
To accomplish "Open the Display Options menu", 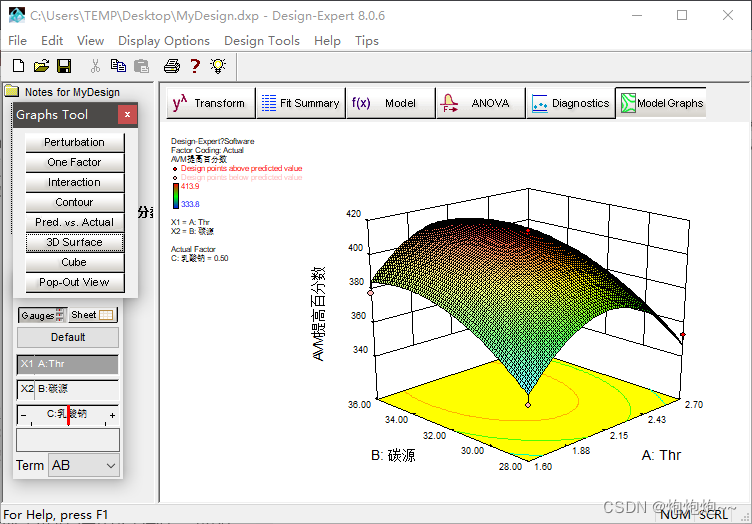I will coord(164,41).
